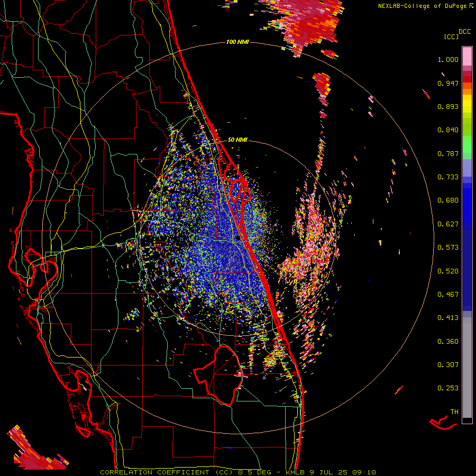Select the 1.000 value on the scale
The image size is (476, 476).
coord(448,59)
